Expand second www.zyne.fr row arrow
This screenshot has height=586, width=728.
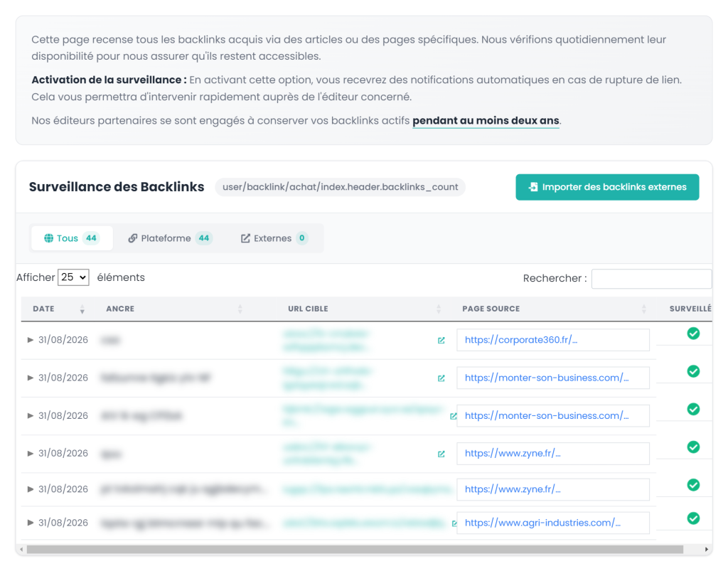pos(31,489)
